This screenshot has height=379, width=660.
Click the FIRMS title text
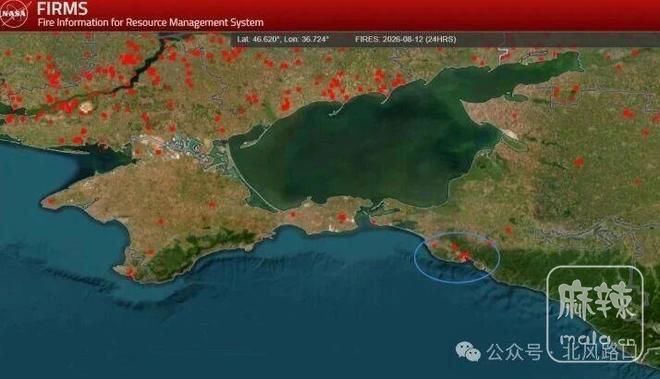click(62, 8)
